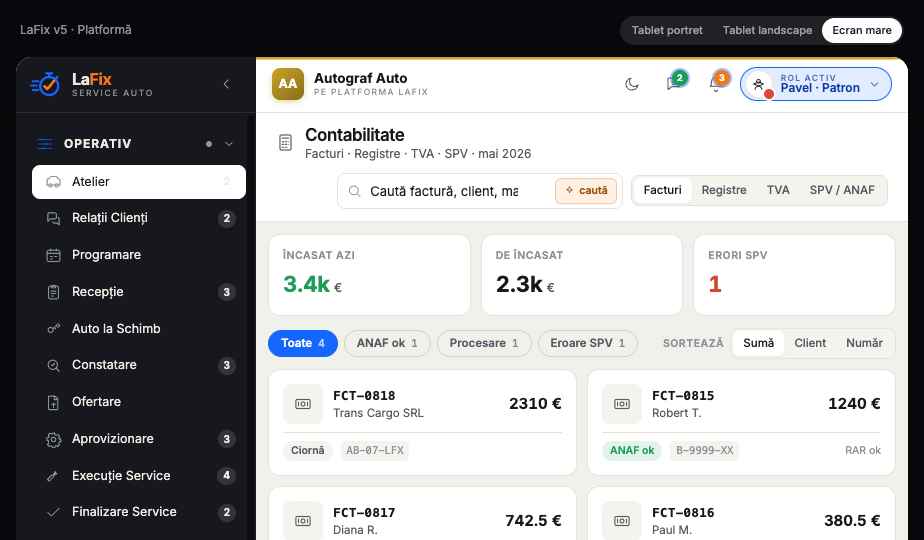Click the Relații Clienți chat icon

[x=54, y=218]
